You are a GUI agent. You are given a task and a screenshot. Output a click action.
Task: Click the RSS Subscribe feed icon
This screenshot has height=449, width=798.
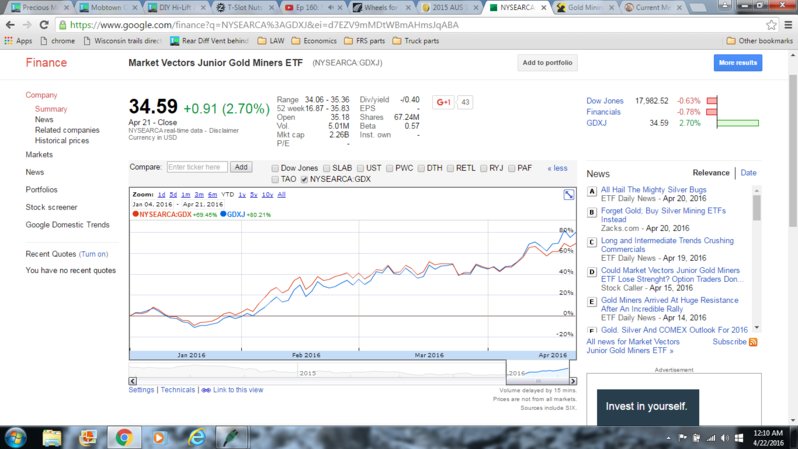click(x=753, y=342)
